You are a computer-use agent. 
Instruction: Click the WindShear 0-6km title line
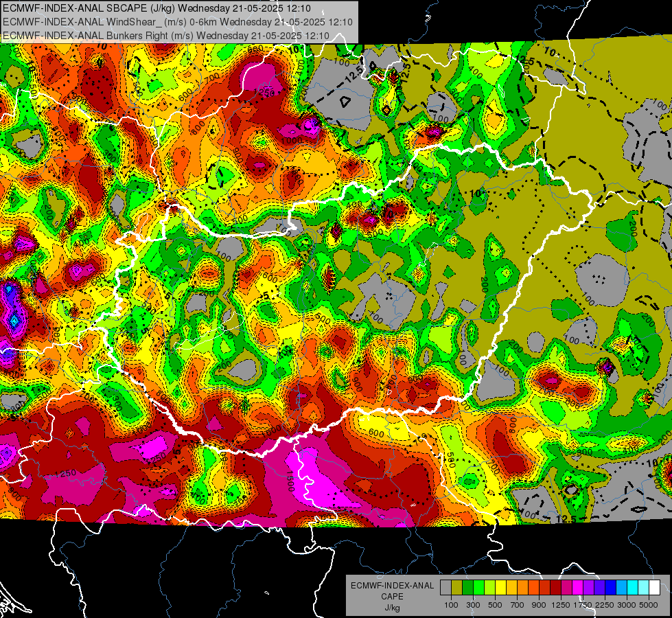tap(177, 22)
